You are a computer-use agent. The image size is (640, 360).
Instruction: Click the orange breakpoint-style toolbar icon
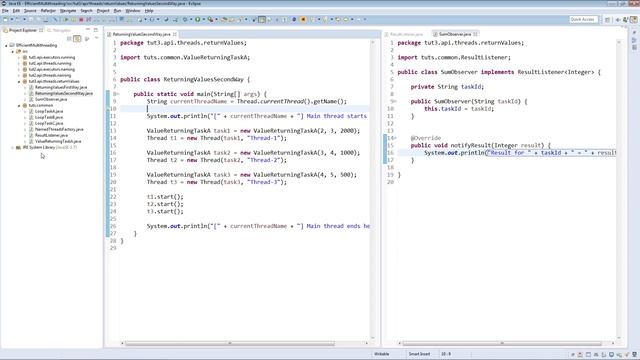pyautogui.click(x=303, y=19)
